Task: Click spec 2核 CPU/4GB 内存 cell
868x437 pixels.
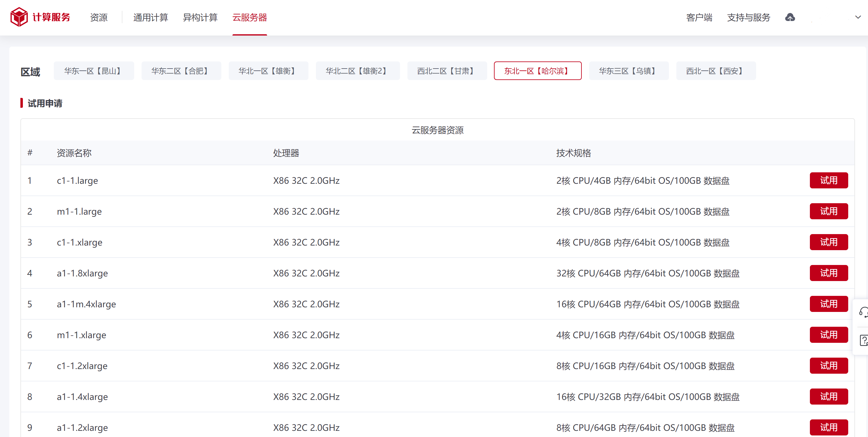Action: tap(643, 181)
